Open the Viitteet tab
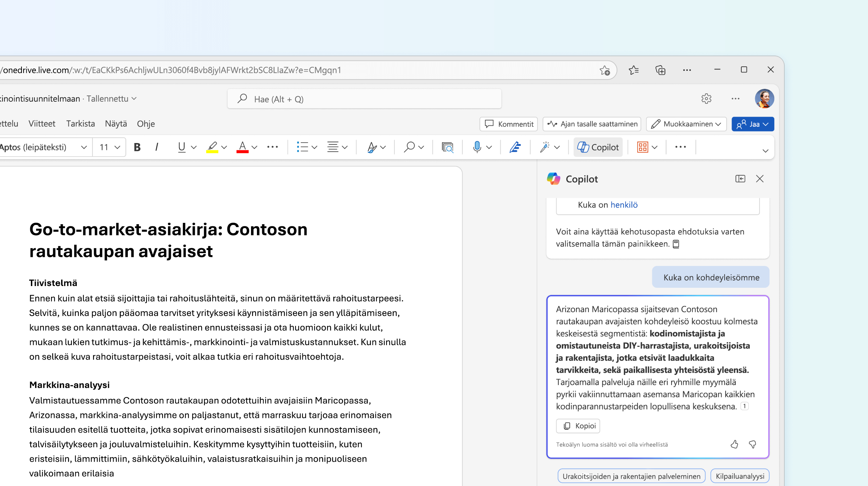Screen dimensions: 868x486 [x=42, y=124]
